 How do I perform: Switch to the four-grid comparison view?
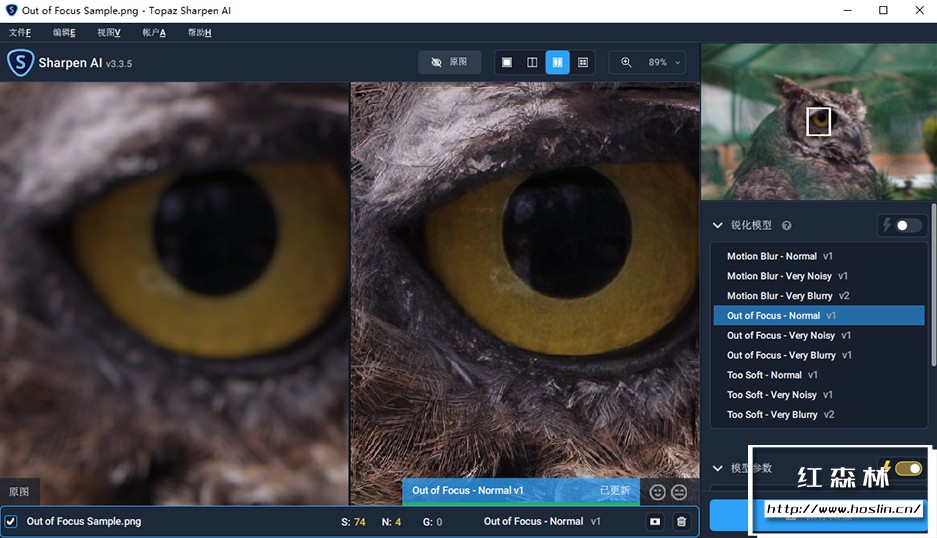[583, 62]
